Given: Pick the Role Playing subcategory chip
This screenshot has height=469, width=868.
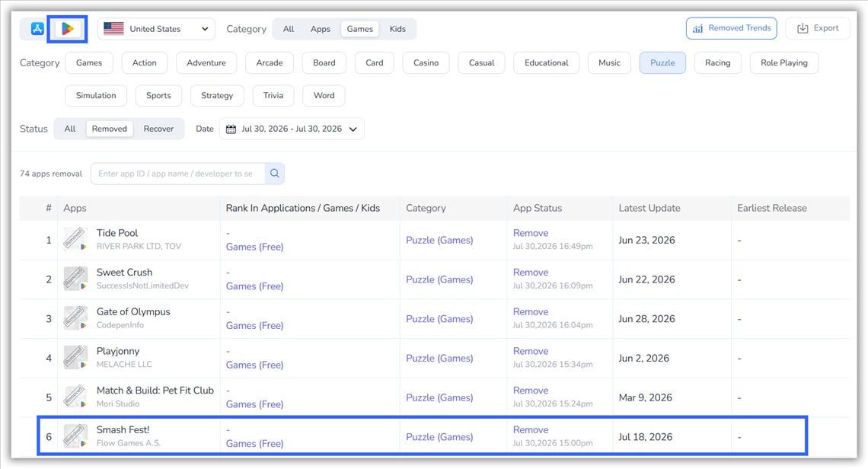Looking at the screenshot, I should 783,62.
